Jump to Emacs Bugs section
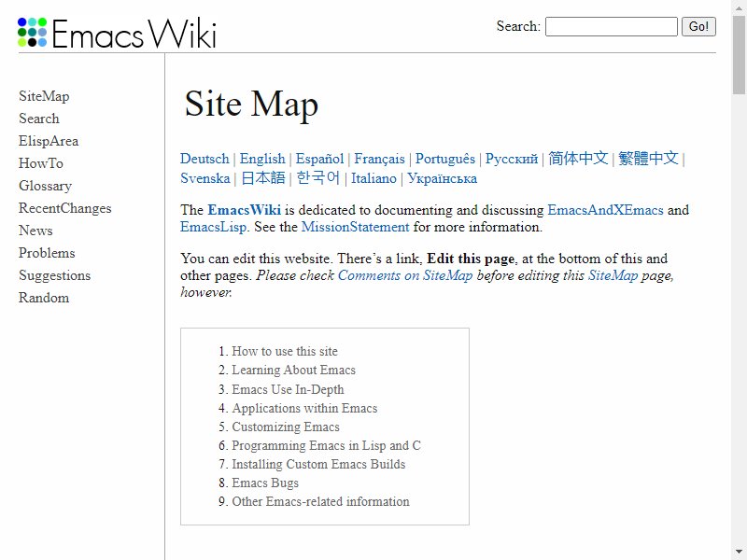Image resolution: width=747 pixels, height=560 pixels. (265, 483)
